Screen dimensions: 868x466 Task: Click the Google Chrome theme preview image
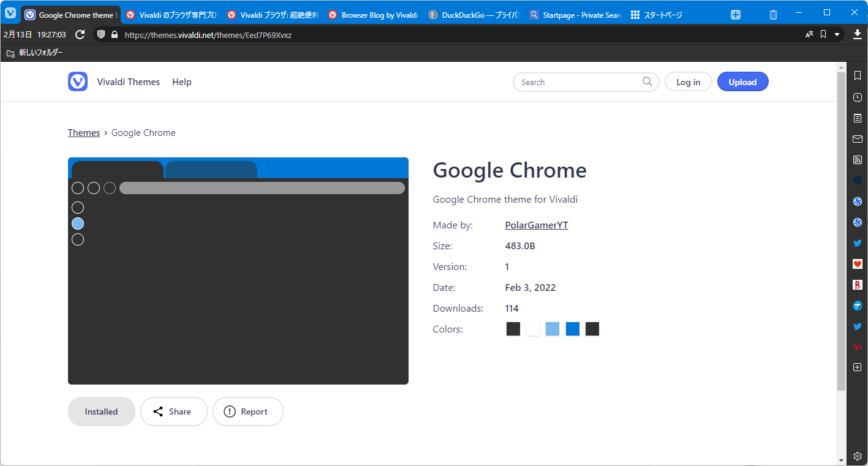click(238, 271)
